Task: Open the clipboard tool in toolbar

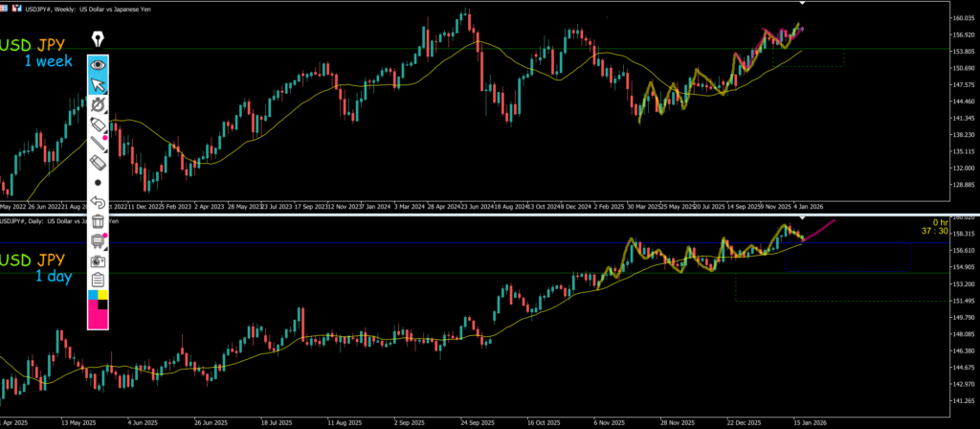Action: click(x=98, y=280)
